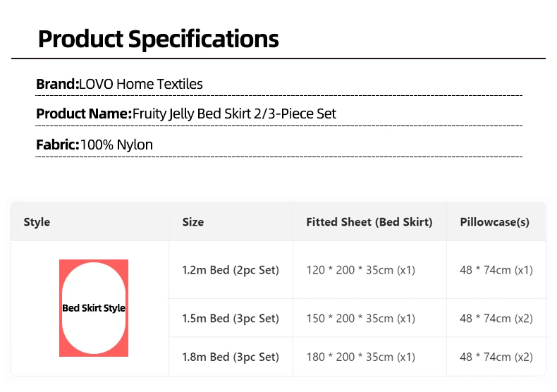
Task: Click the Size column header
Action: tap(193, 222)
